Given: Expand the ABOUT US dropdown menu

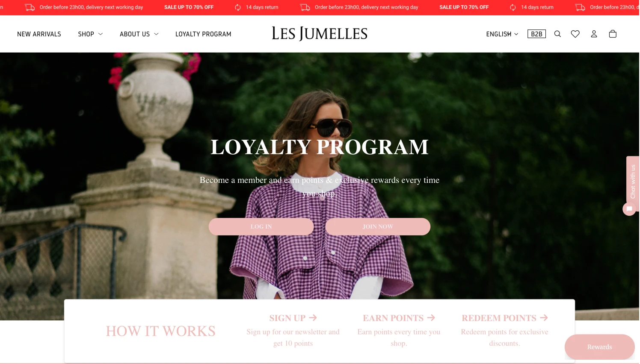Looking at the screenshot, I should click(x=139, y=34).
